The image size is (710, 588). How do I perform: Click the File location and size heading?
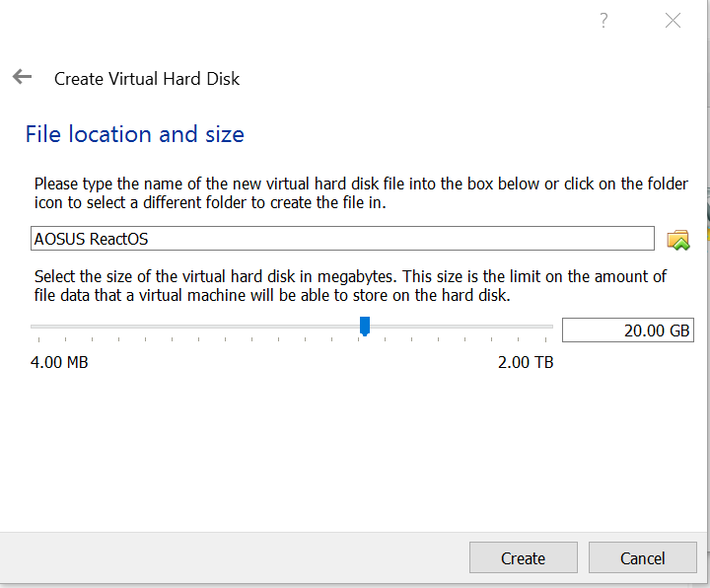coord(134,134)
